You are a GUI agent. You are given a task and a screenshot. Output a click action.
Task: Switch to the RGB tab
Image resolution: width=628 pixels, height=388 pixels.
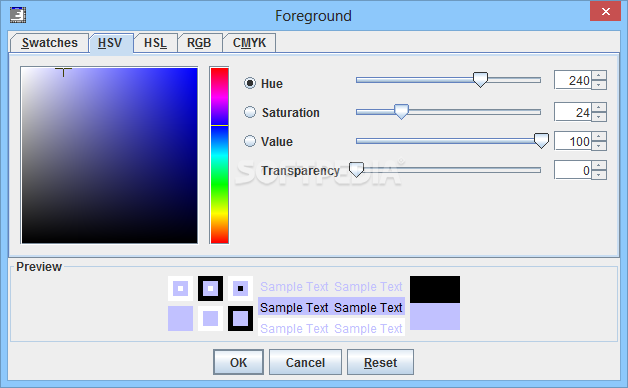tap(199, 42)
